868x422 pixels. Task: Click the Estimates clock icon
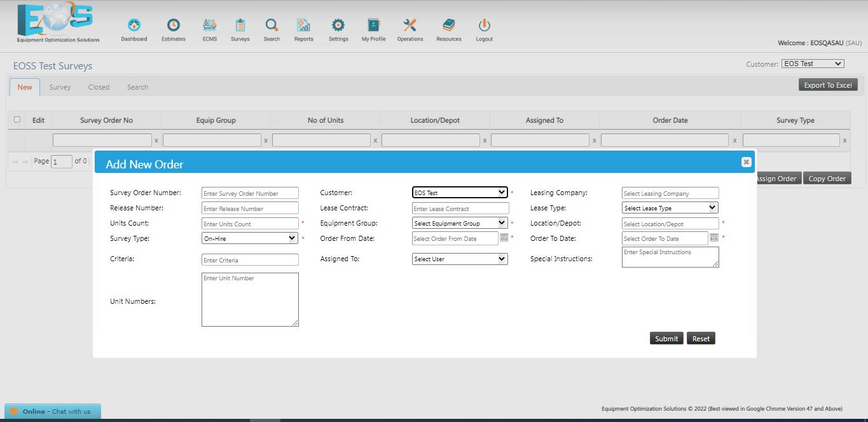pos(173,25)
